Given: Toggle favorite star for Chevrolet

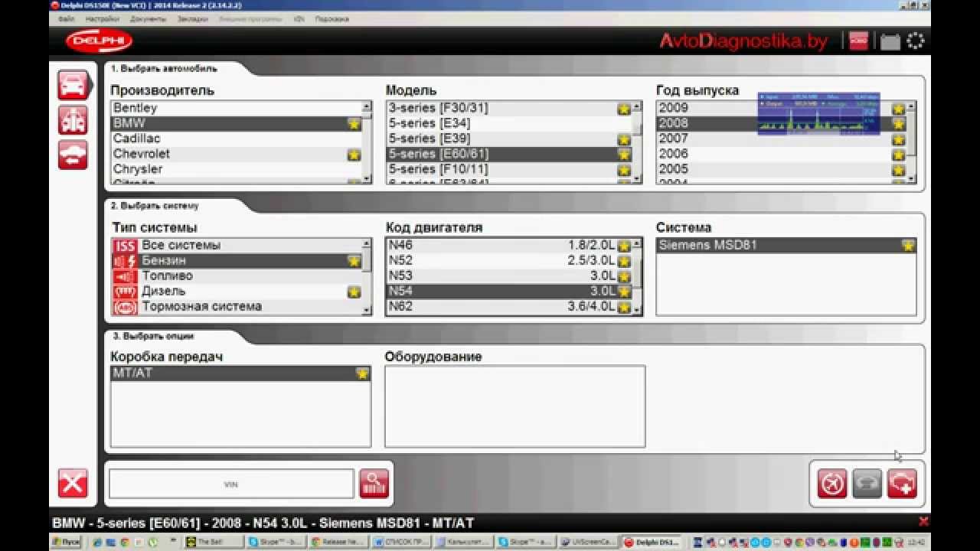Looking at the screenshot, I should point(354,154).
